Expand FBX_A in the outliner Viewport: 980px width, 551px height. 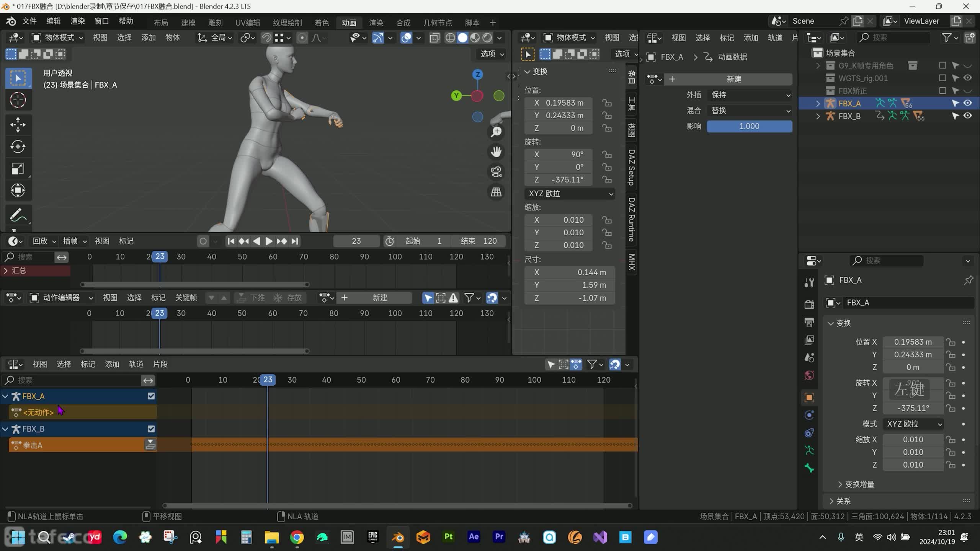coord(818,103)
